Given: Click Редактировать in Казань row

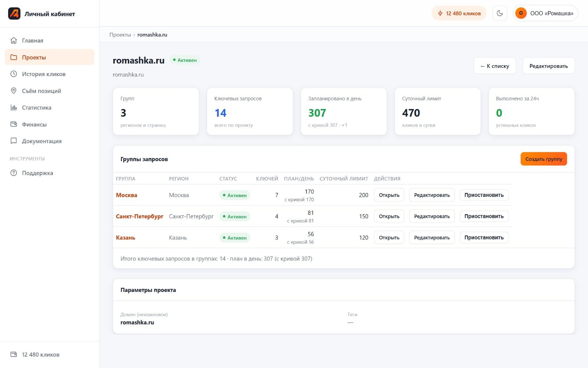Looking at the screenshot, I should pos(432,238).
